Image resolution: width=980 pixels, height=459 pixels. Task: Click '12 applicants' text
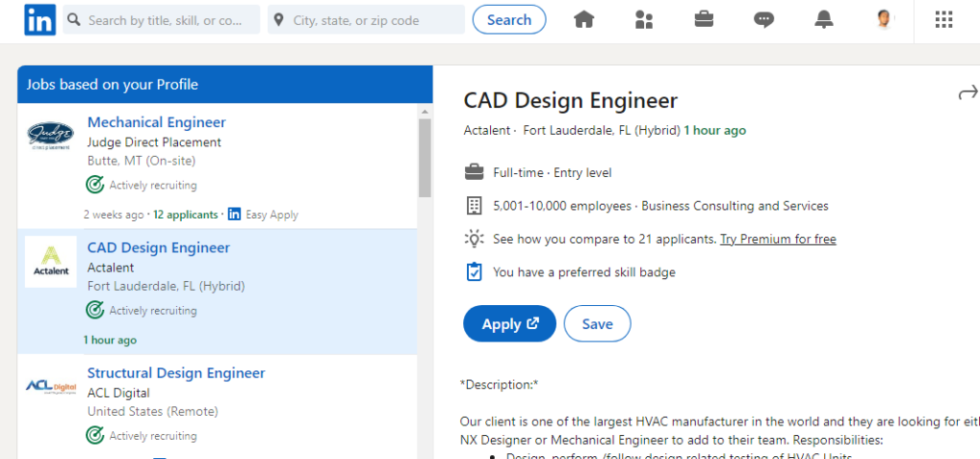186,214
